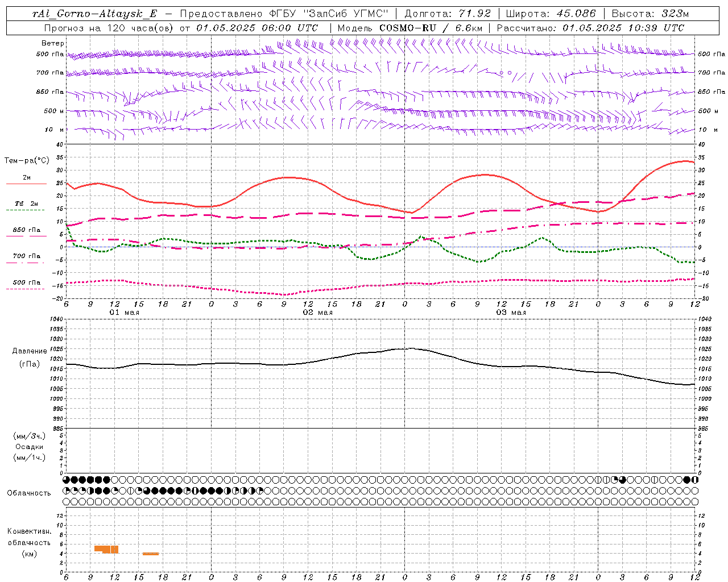Click the black pressure curve
The width and height of the screenshot is (728, 582).
tap(381, 365)
